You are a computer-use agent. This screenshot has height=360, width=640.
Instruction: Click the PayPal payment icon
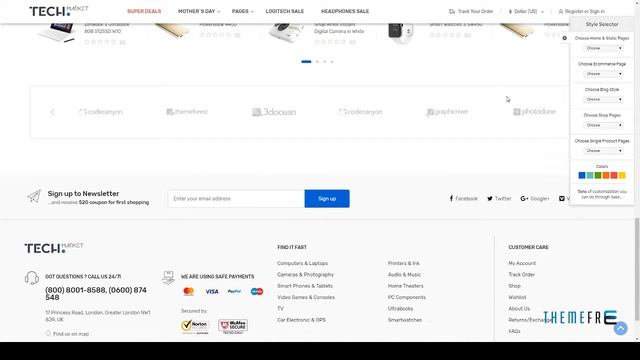pyautogui.click(x=234, y=291)
